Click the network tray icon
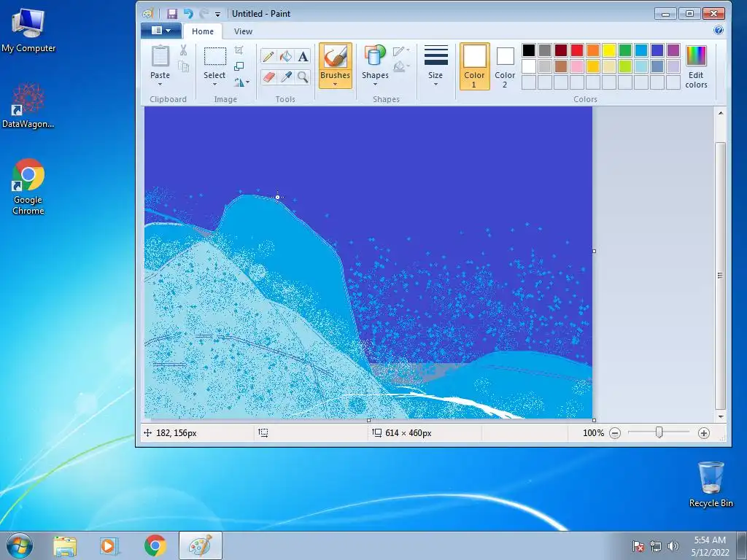The height and width of the screenshot is (560, 747). pos(656,546)
